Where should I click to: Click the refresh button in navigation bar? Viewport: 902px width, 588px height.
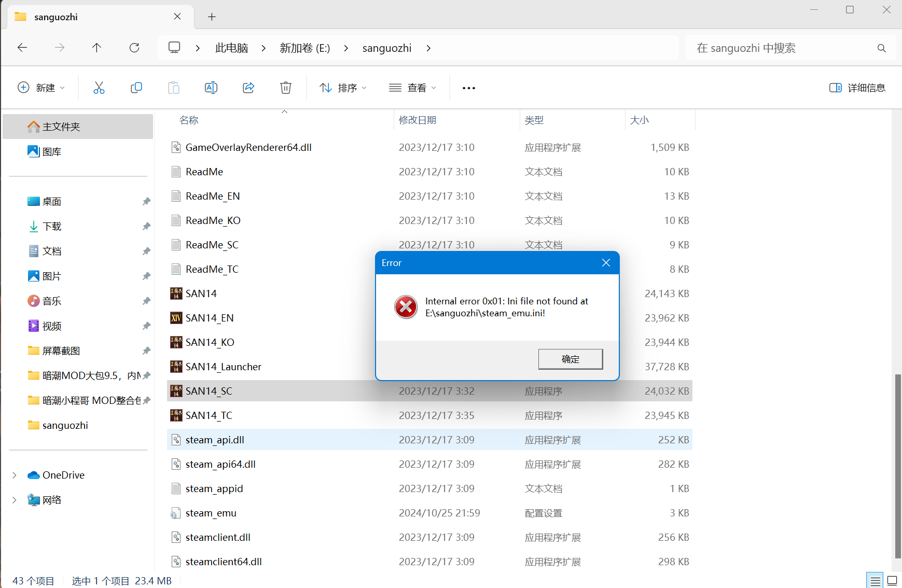(134, 48)
